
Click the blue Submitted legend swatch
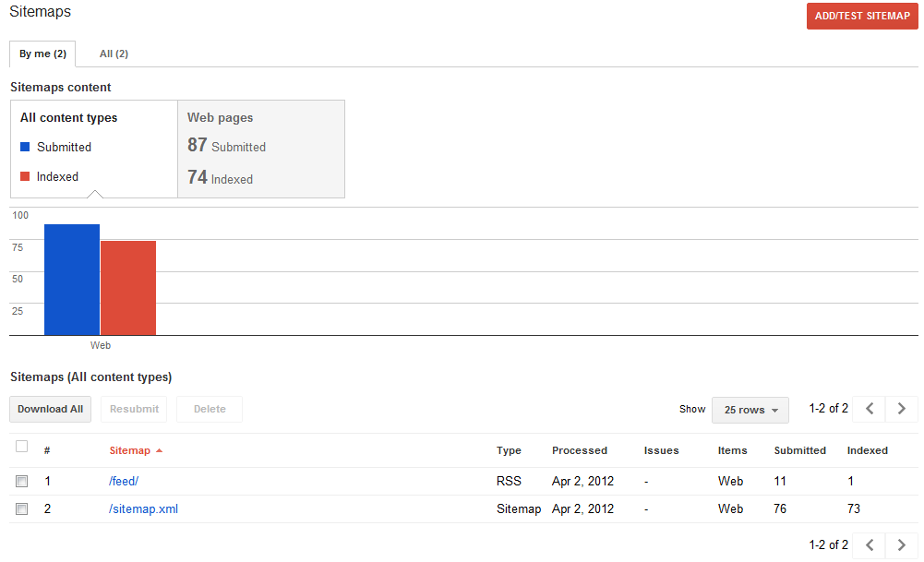[x=25, y=147]
